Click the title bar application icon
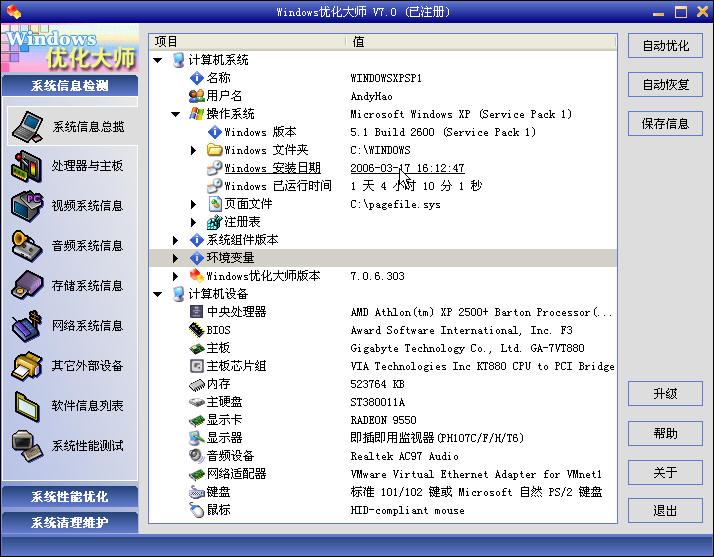This screenshot has width=714, height=557. coord(14,11)
